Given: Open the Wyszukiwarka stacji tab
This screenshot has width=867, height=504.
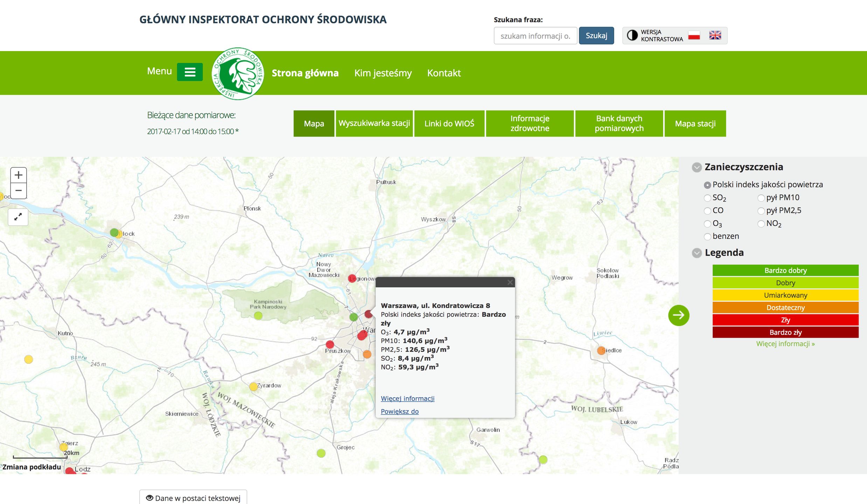Looking at the screenshot, I should 374,124.
